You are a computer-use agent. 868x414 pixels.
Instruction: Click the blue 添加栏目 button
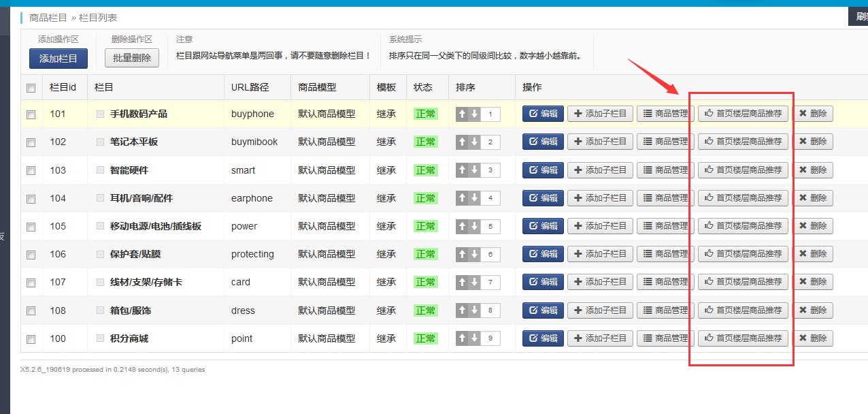coord(59,59)
